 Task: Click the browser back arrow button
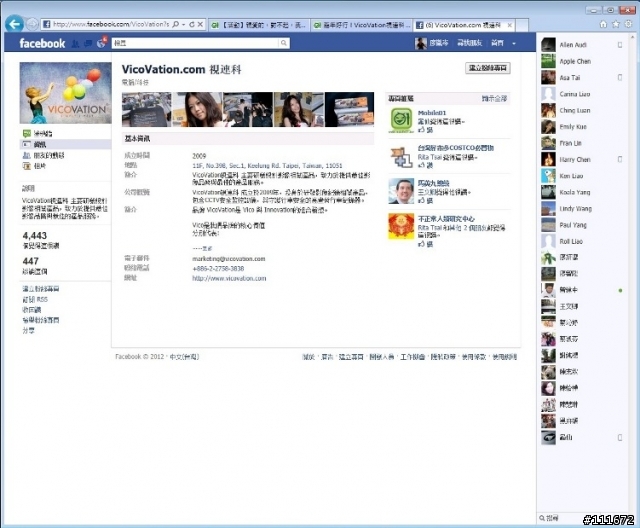[14, 24]
